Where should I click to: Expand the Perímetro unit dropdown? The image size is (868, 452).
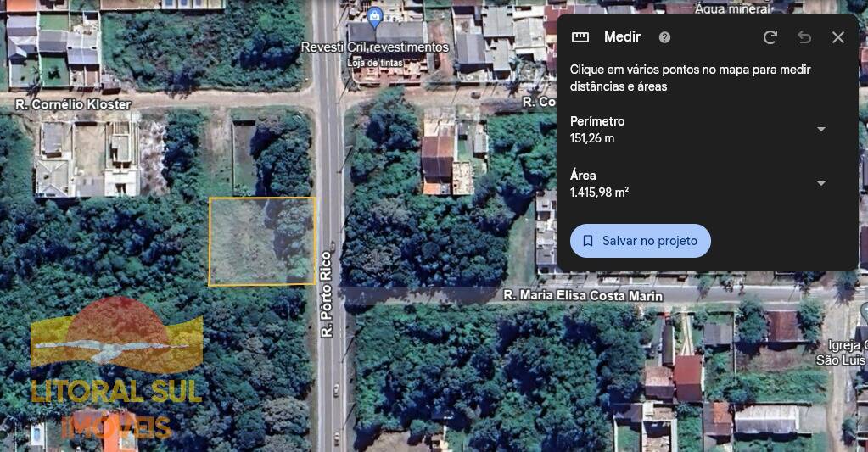pyautogui.click(x=821, y=130)
